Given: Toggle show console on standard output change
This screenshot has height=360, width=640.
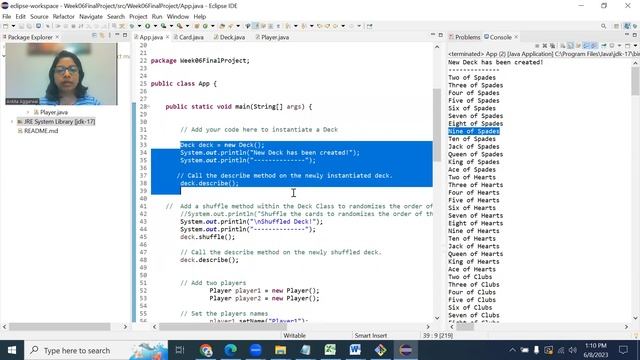Looking at the screenshot, I should [x=586, y=46].
